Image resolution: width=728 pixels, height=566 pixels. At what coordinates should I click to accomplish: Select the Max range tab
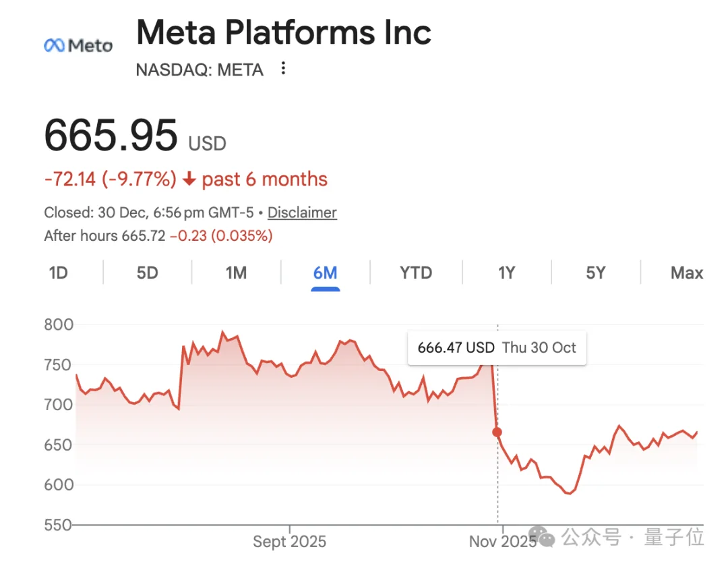click(x=686, y=273)
